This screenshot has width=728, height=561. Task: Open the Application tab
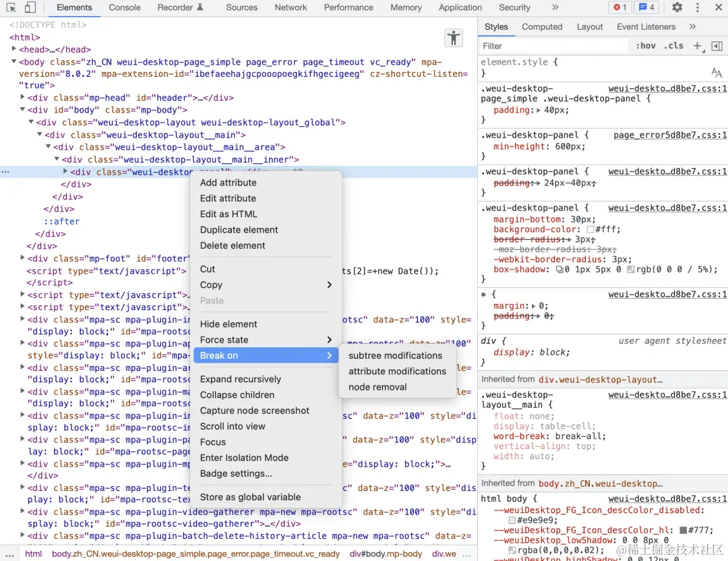460,7
